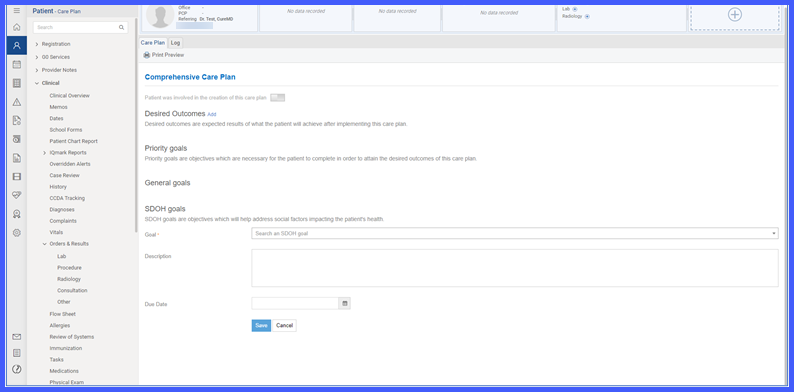The image size is (794, 392).
Task: Open the award ribbon icon
Action: [17, 214]
